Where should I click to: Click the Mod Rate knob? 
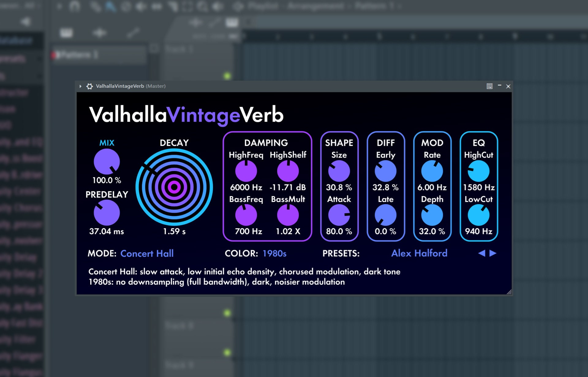pos(432,171)
